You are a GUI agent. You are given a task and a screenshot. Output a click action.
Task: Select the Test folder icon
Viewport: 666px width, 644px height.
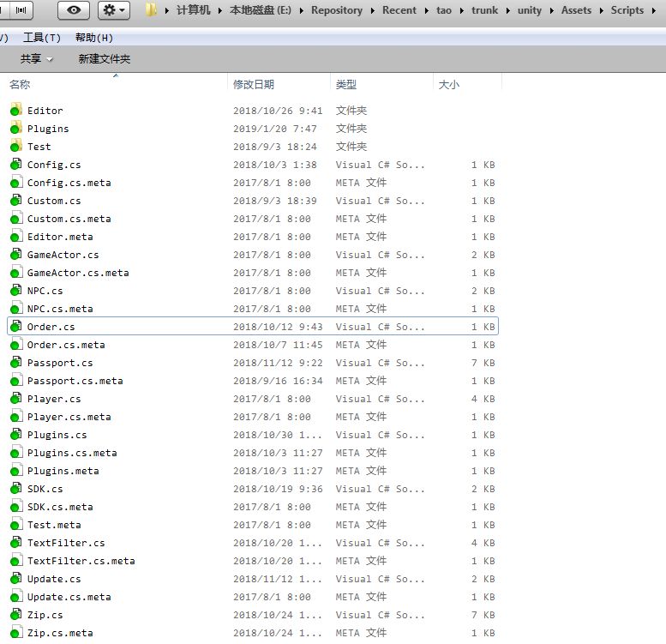click(x=15, y=146)
